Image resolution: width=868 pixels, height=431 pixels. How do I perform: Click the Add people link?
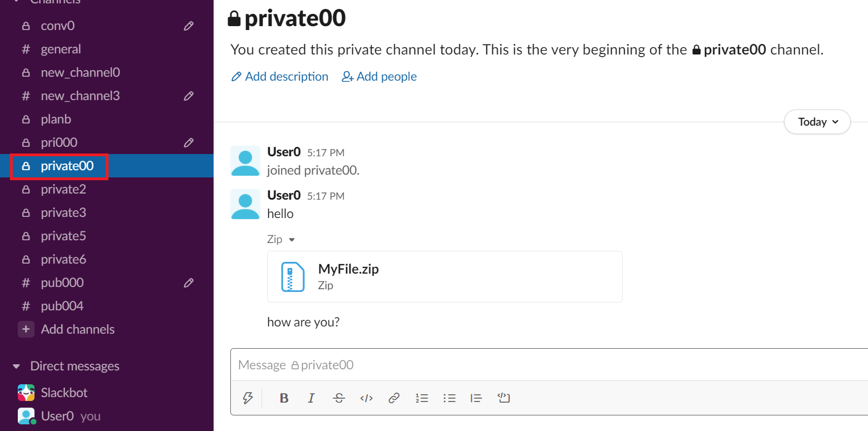click(379, 76)
